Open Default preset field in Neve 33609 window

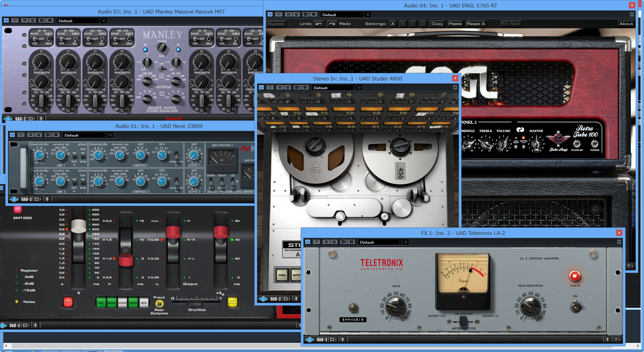click(84, 135)
